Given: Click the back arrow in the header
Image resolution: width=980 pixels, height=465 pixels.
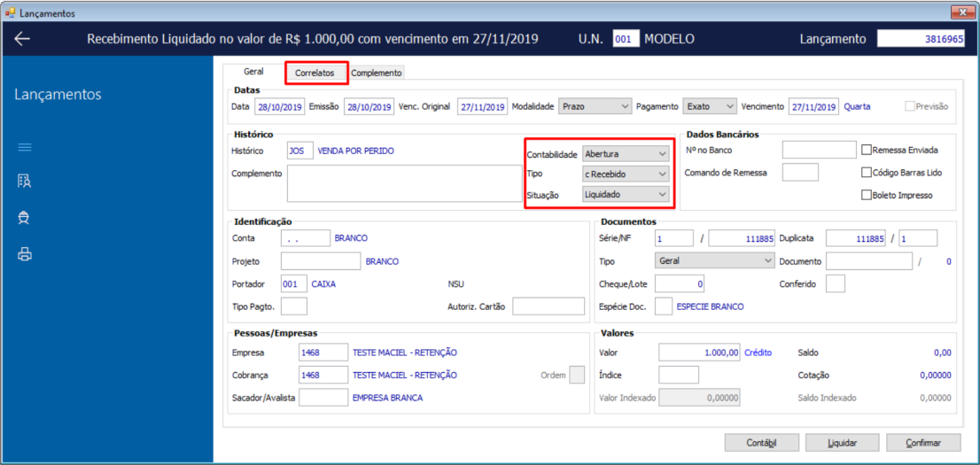Looking at the screenshot, I should click(22, 39).
